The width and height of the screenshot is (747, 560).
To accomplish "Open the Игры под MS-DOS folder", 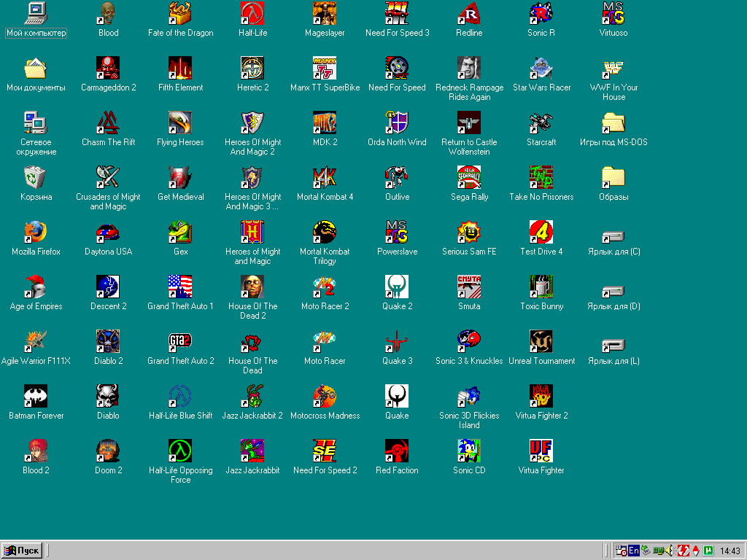I will click(x=614, y=122).
